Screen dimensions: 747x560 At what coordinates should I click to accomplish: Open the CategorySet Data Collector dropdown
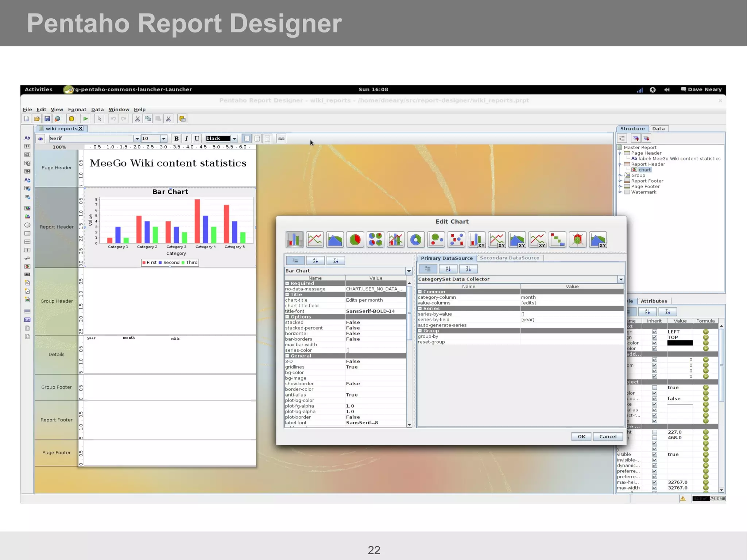(x=621, y=279)
